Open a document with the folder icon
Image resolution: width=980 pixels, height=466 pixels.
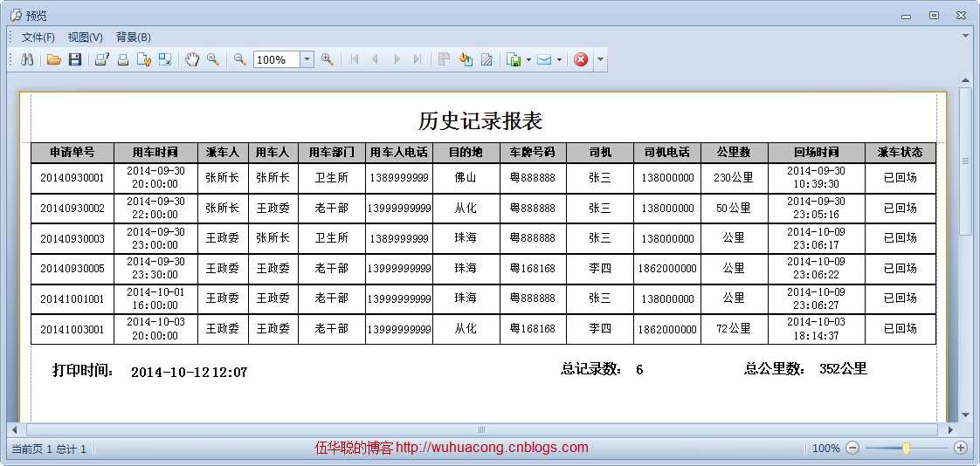[54, 60]
